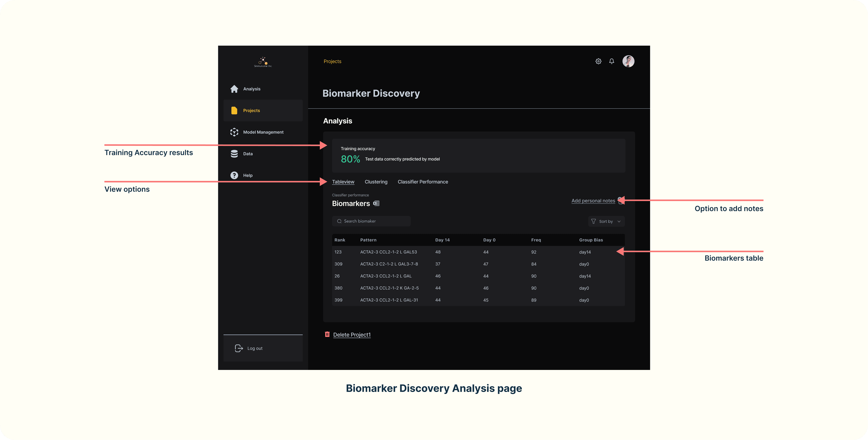The image size is (868, 440).
Task: Switch to the Clustering tab
Action: 376,182
